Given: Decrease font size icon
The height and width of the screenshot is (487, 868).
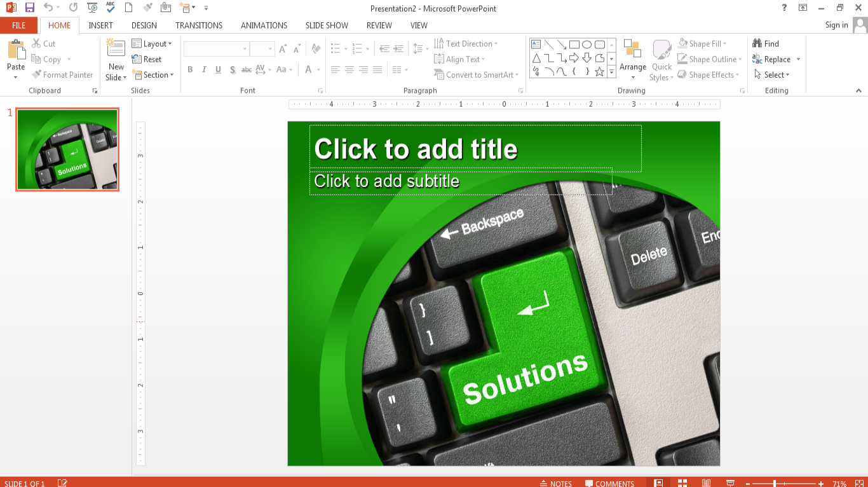Looking at the screenshot, I should 297,49.
